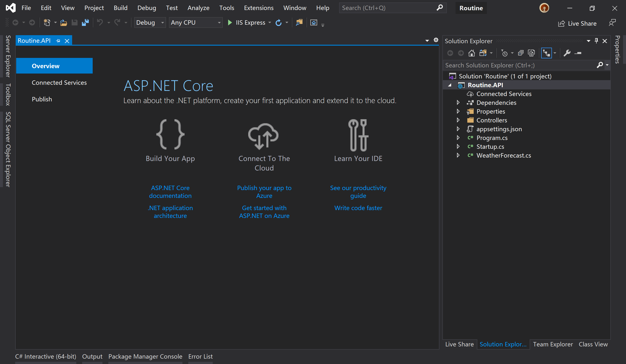Screen dimensions: 626x364
Task: Click the Open File folder icon
Action: click(x=64, y=22)
